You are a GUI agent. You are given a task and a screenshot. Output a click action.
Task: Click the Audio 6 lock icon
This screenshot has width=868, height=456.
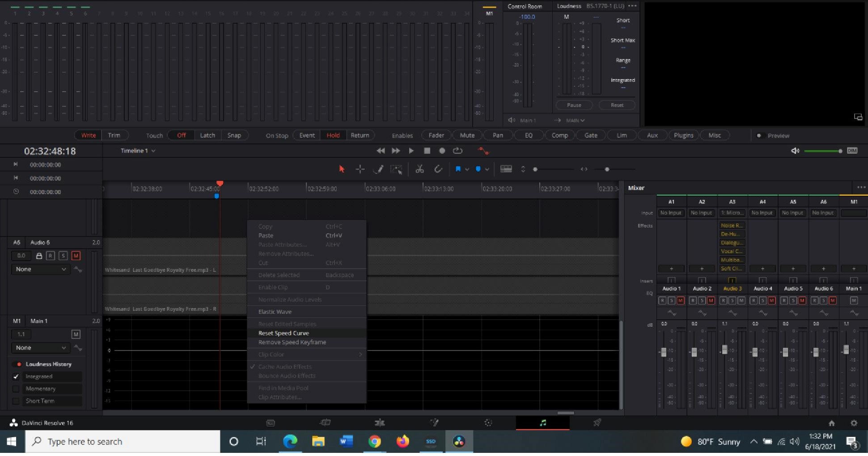(39, 256)
